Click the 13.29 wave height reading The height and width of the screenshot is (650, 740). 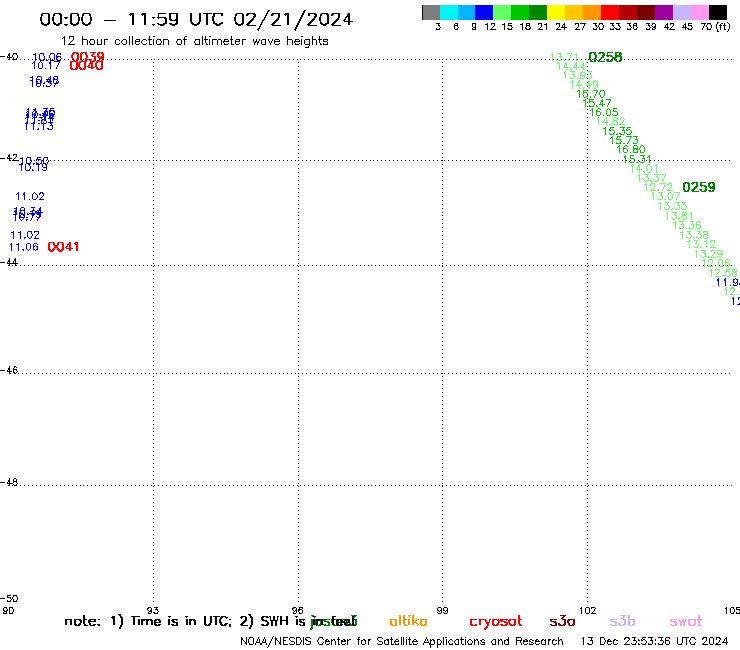click(x=708, y=254)
